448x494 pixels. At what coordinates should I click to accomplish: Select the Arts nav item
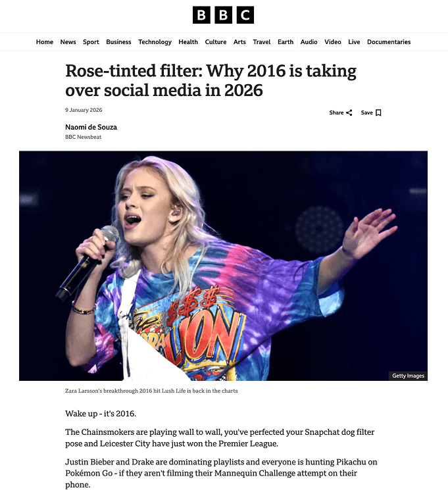pyautogui.click(x=239, y=42)
